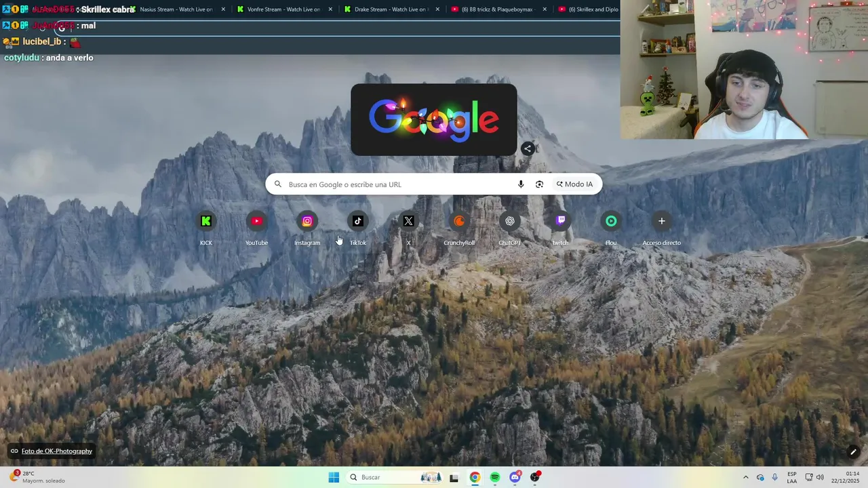Open the Windows Start menu
Viewport: 868px width, 488px height.
[x=334, y=477]
